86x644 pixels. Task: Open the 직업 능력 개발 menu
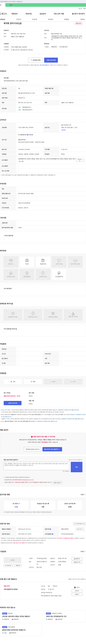59,14
